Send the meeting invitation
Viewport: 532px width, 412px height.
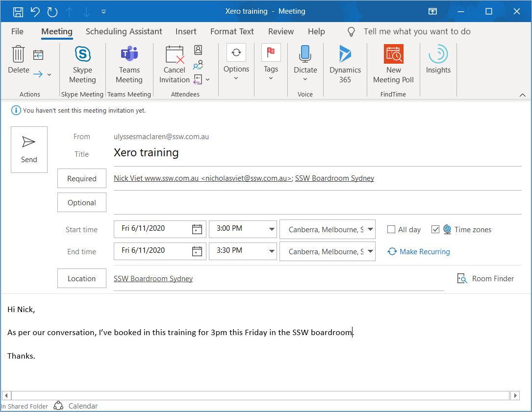pos(29,149)
